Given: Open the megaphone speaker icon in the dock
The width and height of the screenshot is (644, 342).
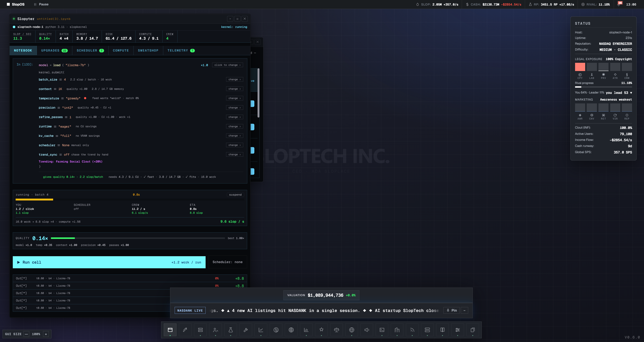Looking at the screenshot, I should point(367,330).
